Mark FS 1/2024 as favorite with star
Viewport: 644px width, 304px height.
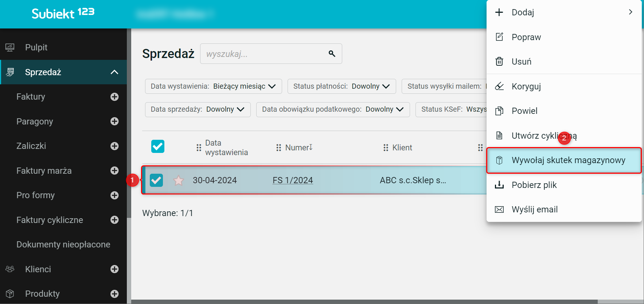pos(179,180)
